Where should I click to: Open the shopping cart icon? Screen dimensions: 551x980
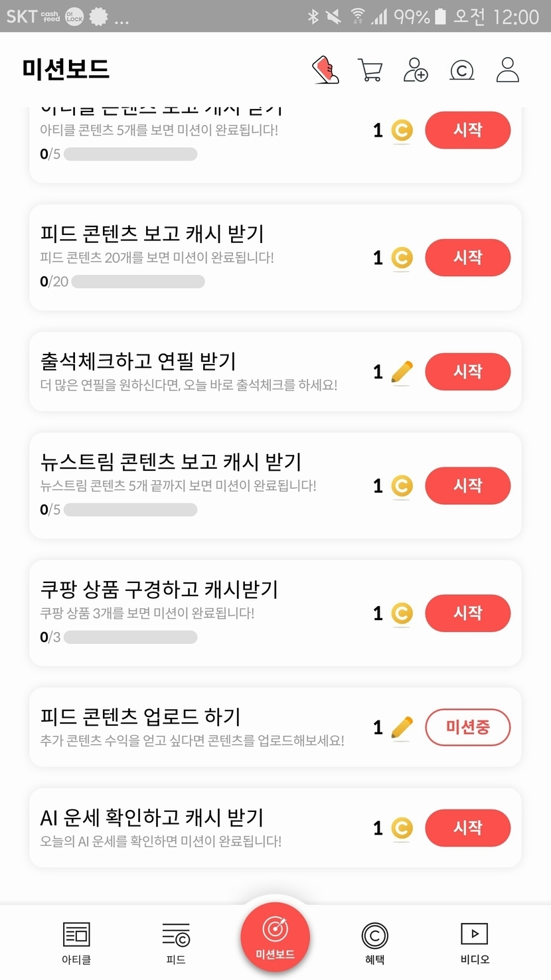tap(370, 70)
